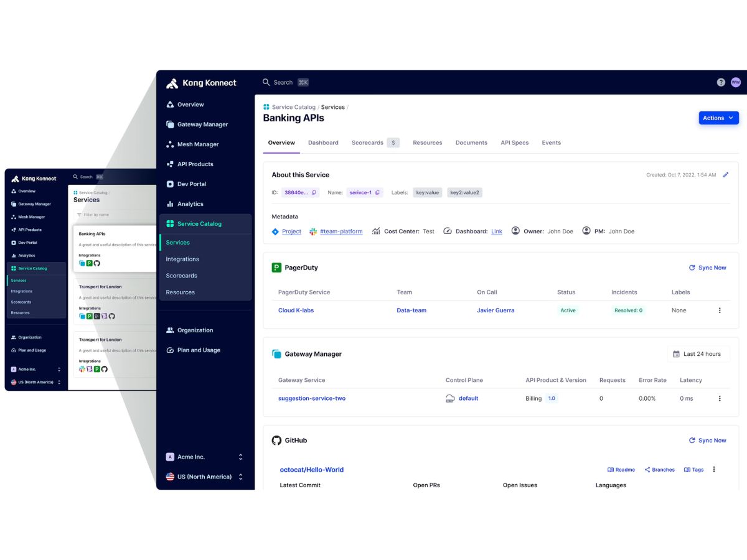Click the Slack icon beside #team-platform
The height and width of the screenshot is (560, 747).
314,231
